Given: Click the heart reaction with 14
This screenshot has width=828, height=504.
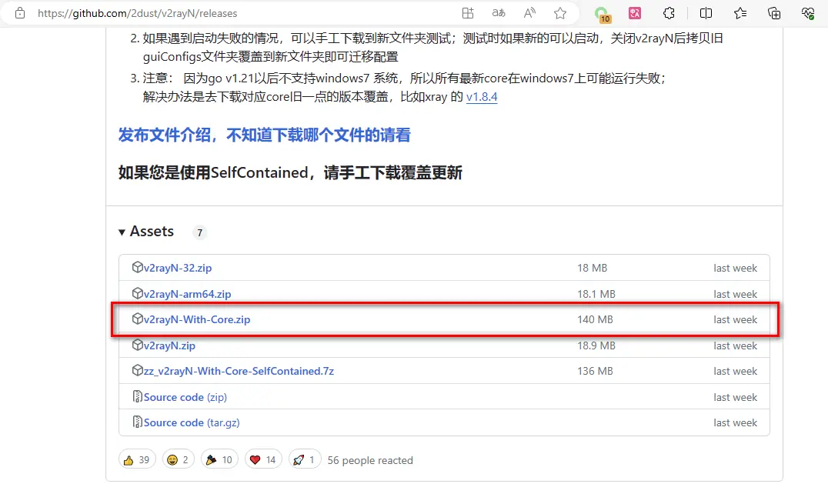Looking at the screenshot, I should pyautogui.click(x=263, y=459).
